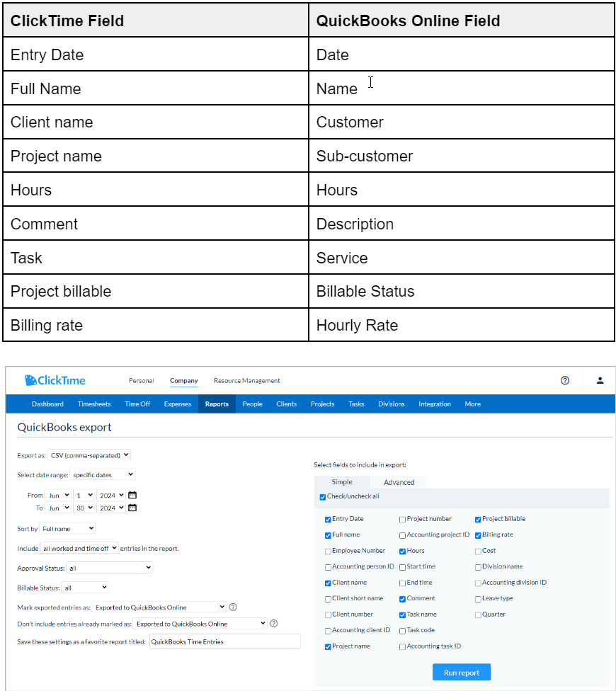Click the Sub-customer table cell

tap(462, 156)
